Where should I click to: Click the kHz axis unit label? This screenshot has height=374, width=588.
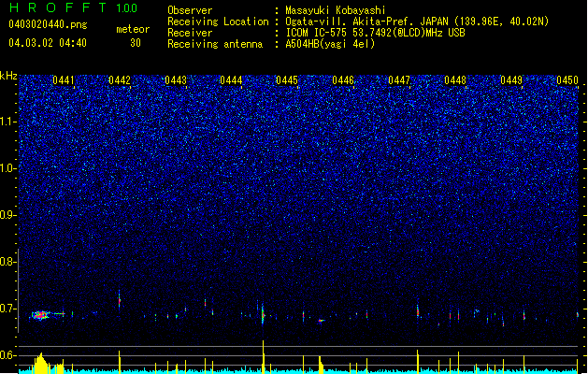click(x=8, y=76)
